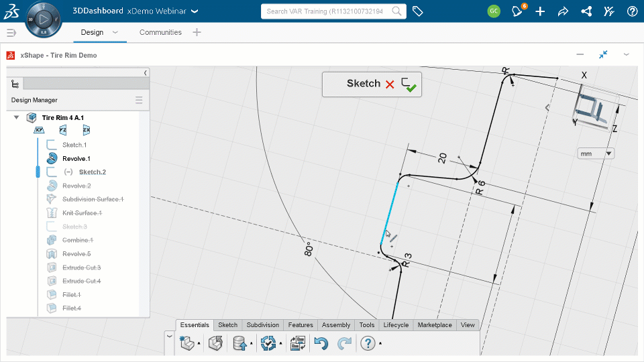Select the Sketch toolbar tab
This screenshot has width=644, height=362.
click(x=228, y=325)
